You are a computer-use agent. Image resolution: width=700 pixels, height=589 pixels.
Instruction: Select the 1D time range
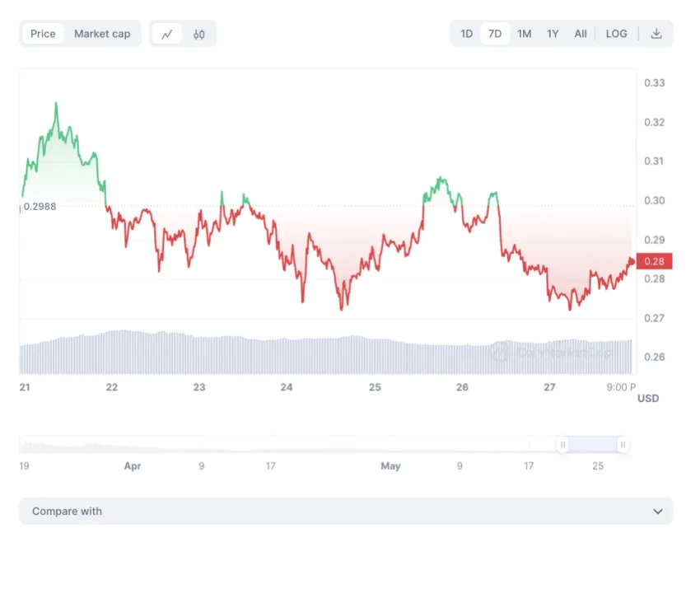pos(466,34)
